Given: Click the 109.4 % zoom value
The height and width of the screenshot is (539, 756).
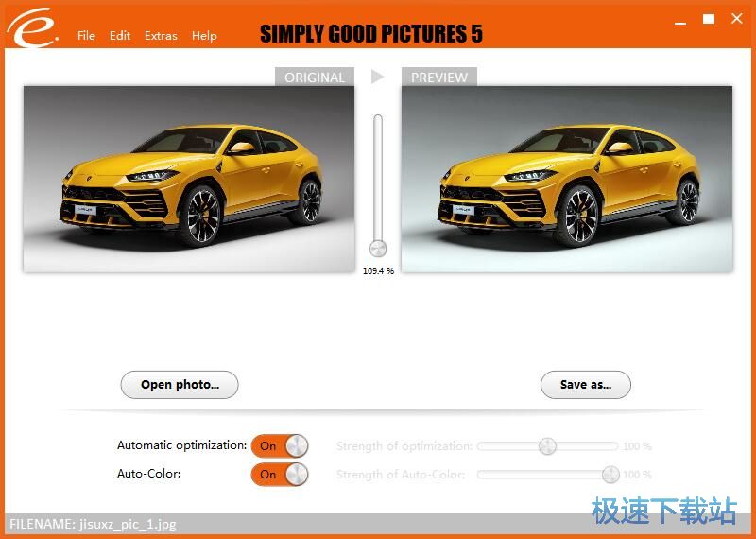Looking at the screenshot, I should [378, 271].
